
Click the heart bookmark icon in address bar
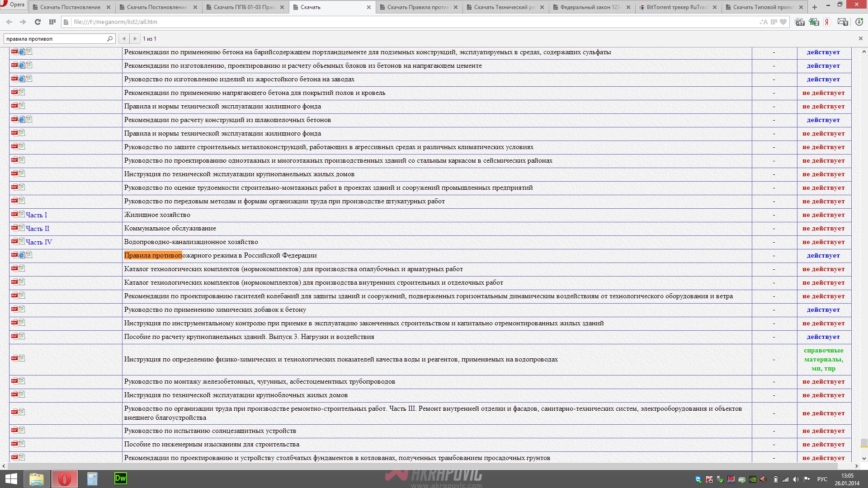(783, 22)
